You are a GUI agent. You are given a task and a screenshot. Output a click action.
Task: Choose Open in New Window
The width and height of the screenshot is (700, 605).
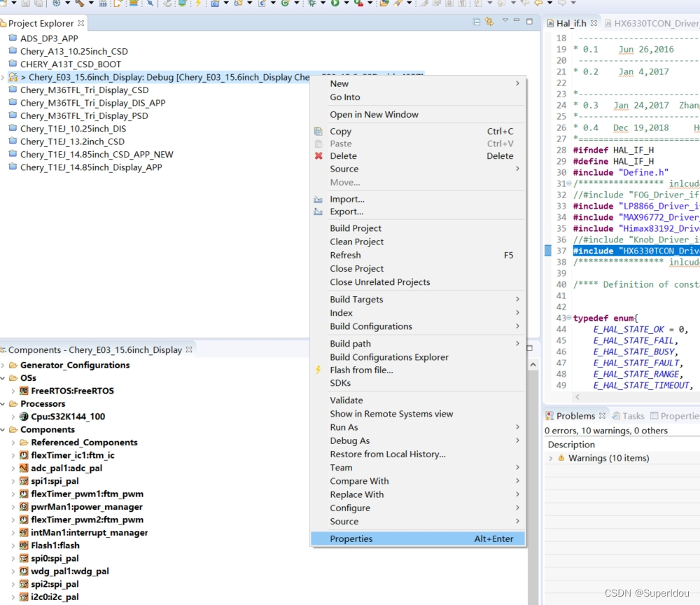(418, 114)
